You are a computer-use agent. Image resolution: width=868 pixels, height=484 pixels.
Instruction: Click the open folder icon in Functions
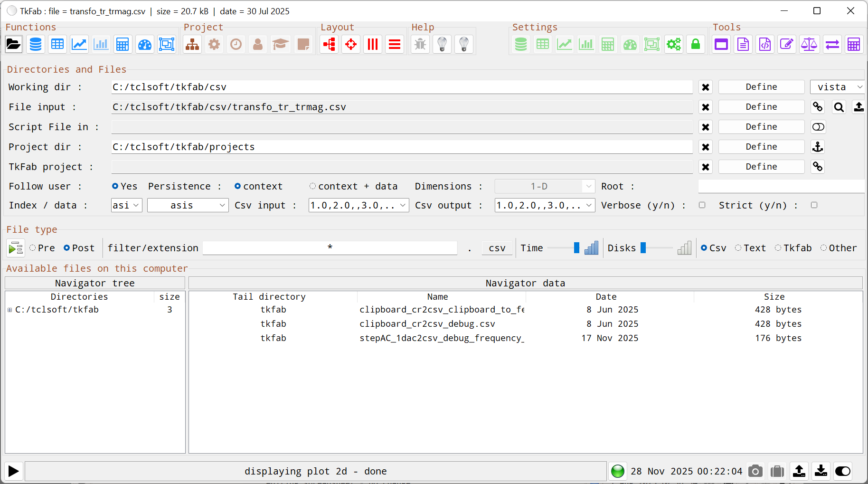tap(13, 45)
